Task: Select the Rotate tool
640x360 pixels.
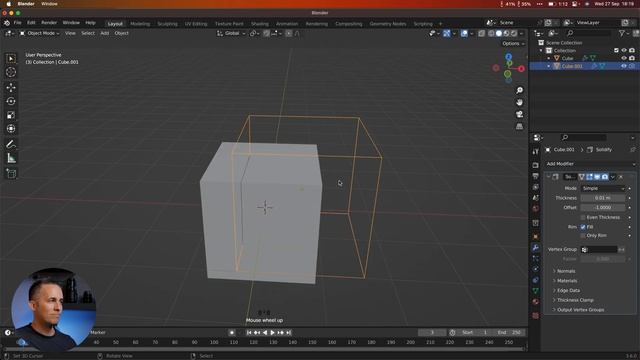Action: [11, 101]
